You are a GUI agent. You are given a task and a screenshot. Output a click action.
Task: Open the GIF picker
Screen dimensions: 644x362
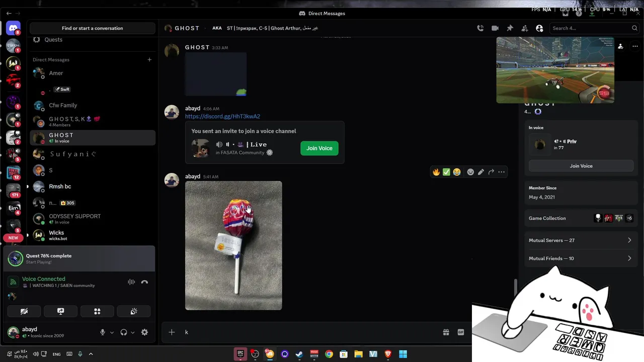click(460, 332)
